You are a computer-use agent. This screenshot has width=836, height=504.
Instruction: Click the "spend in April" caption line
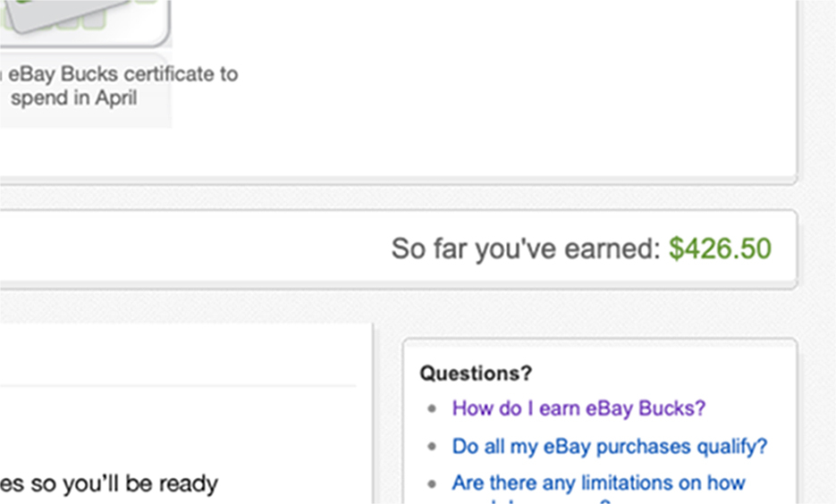point(74,98)
